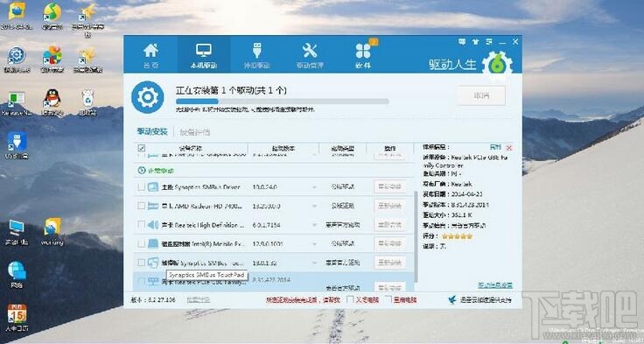Click the yellow star rating

coord(457,236)
